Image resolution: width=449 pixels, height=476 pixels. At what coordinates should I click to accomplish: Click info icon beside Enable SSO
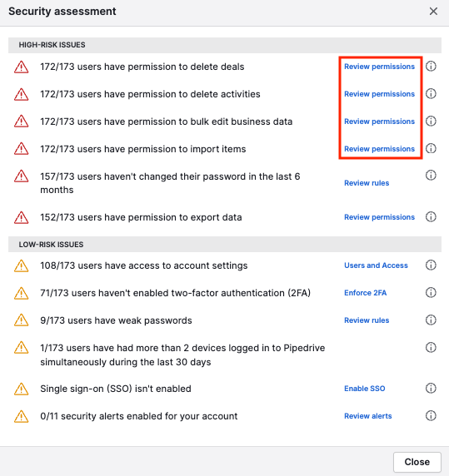point(431,389)
